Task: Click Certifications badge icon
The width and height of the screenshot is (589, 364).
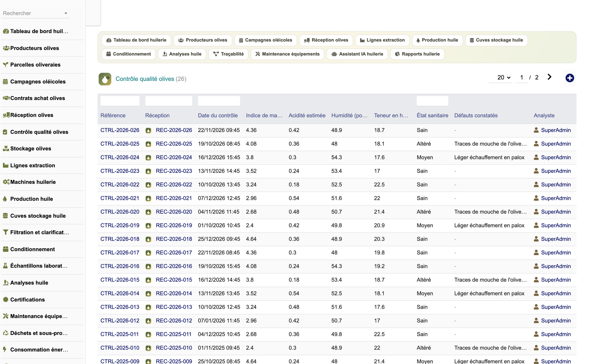Action: tap(5, 300)
